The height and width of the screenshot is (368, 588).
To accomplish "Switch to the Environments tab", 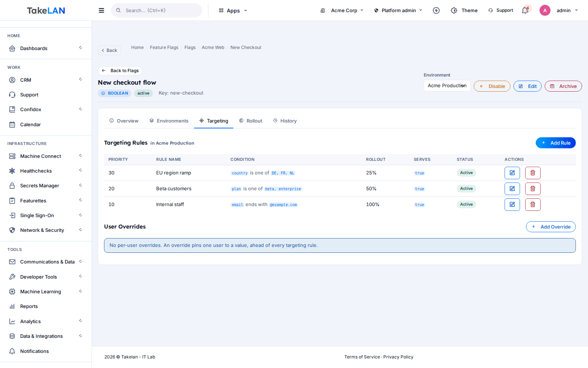I will (x=169, y=121).
